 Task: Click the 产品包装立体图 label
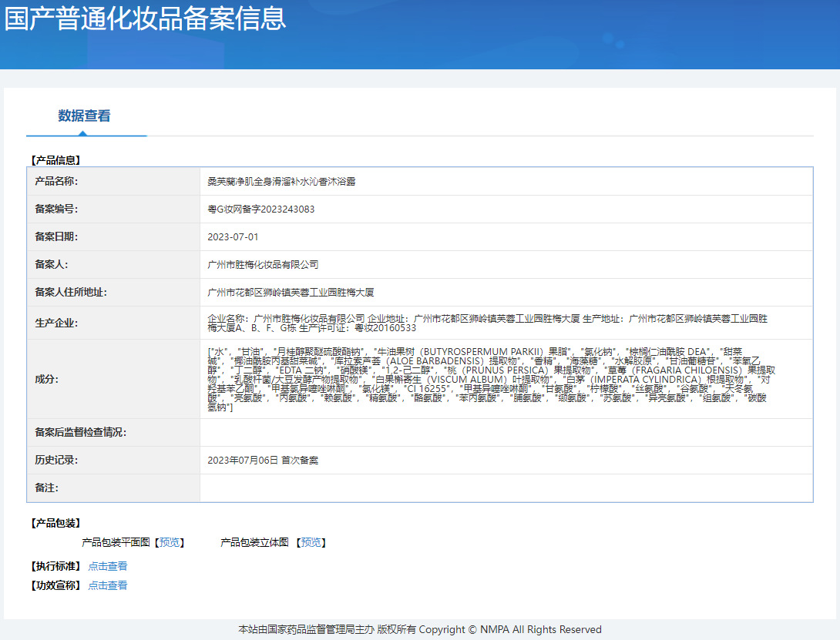click(255, 542)
